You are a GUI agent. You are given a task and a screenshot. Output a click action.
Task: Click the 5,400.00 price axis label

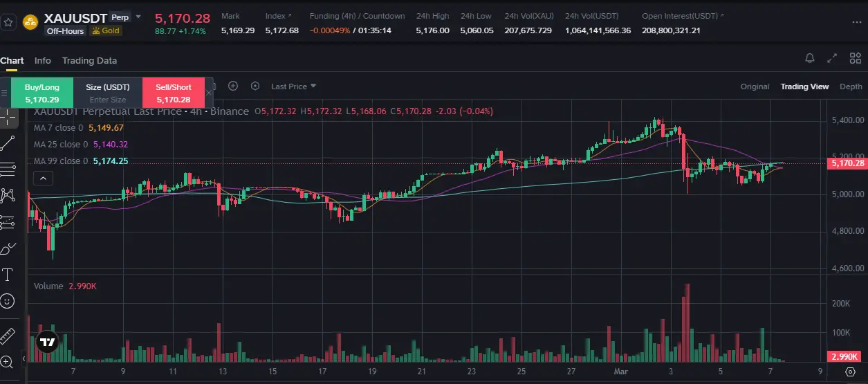(847, 120)
